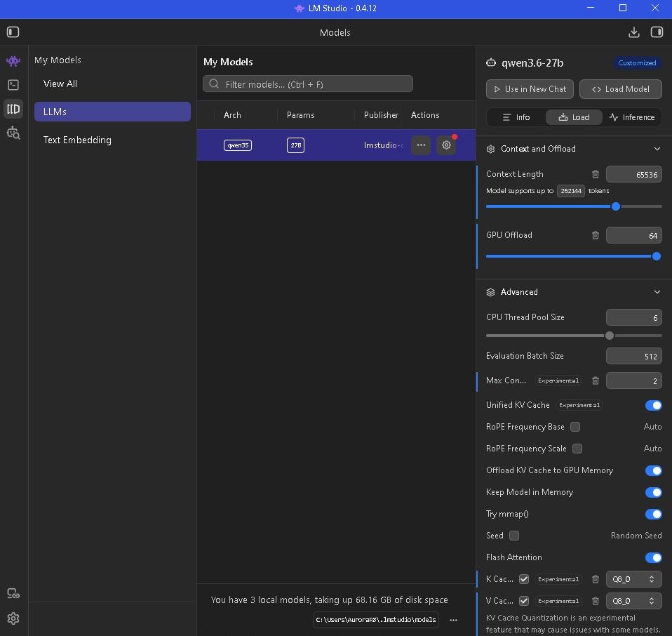Screen dimensions: 672x636
Task: Select Text Embedding category
Action: [x=112, y=140]
